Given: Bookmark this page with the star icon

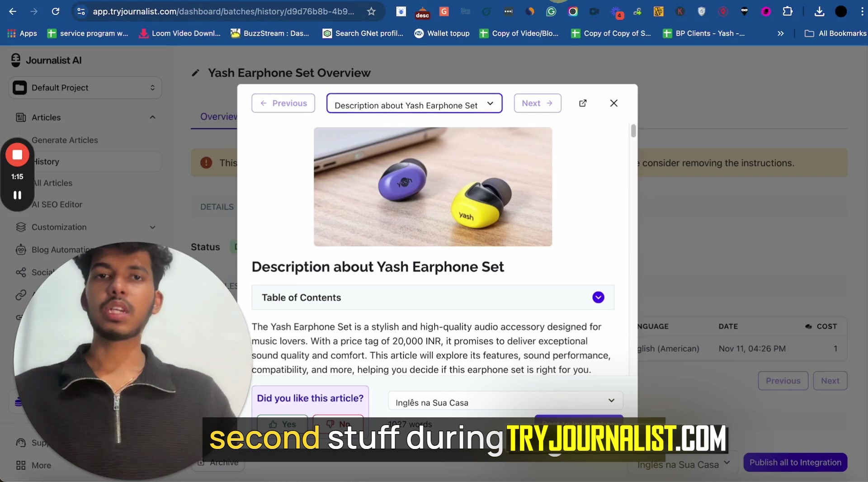Looking at the screenshot, I should coord(371,11).
